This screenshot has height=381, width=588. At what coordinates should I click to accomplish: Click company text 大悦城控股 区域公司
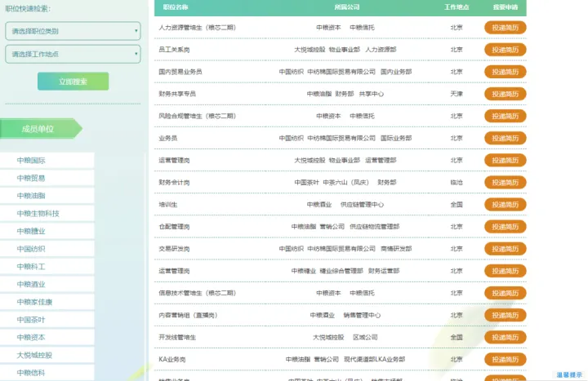tap(345, 337)
